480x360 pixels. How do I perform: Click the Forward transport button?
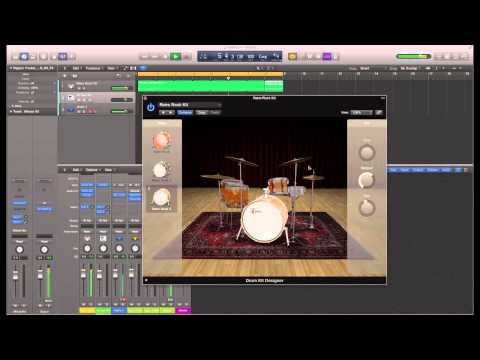(x=154, y=57)
